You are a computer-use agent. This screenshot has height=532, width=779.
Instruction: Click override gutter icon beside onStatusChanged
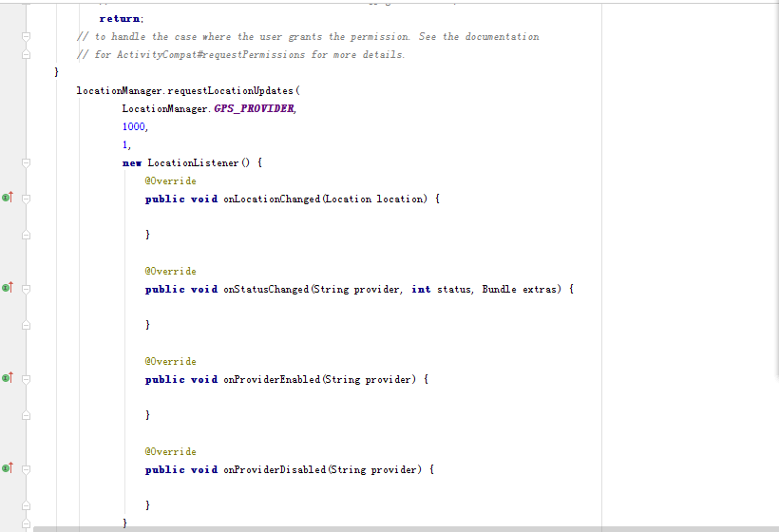(8, 288)
